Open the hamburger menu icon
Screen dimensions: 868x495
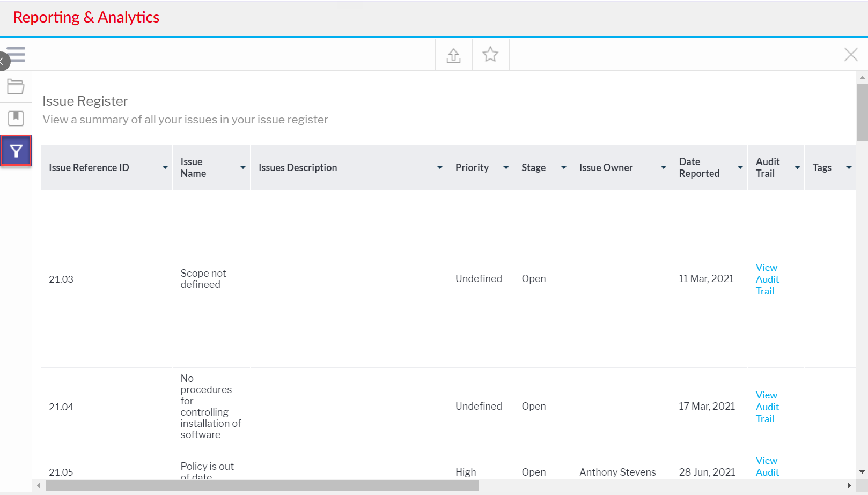[17, 54]
